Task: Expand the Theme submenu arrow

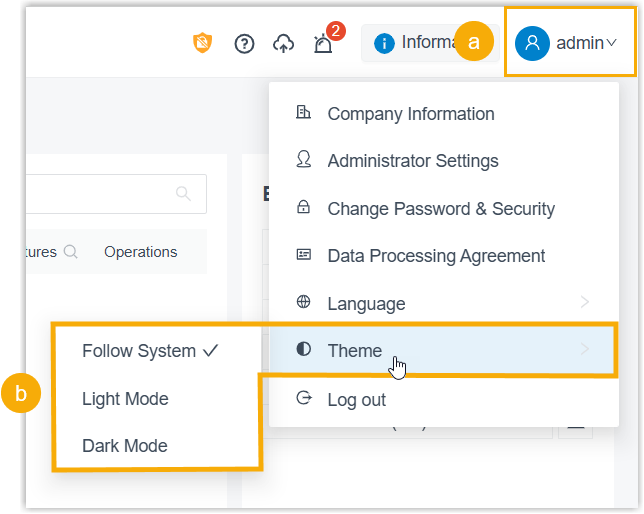Action: pyautogui.click(x=584, y=350)
